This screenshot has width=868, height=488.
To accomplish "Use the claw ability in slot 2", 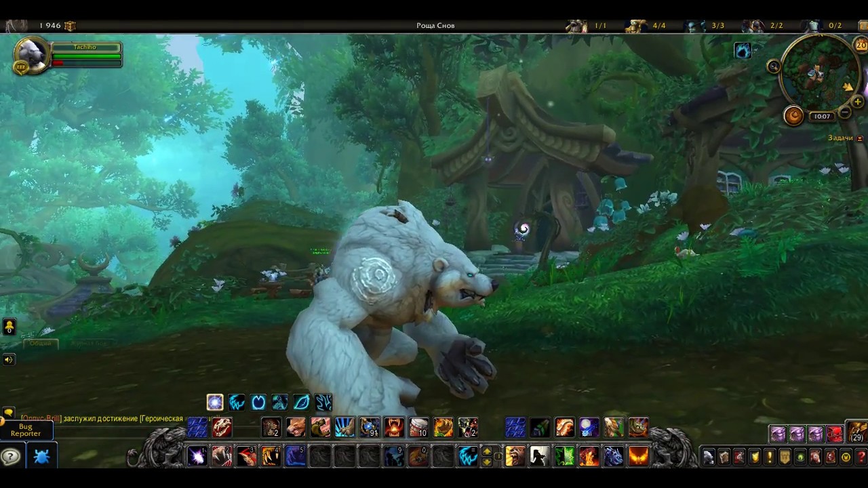I will [222, 455].
